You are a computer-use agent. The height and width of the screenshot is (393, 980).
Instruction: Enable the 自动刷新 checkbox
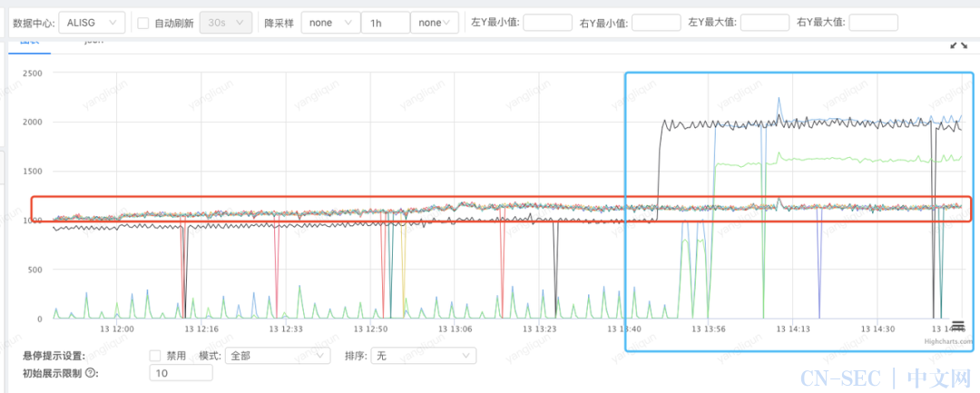pos(143,23)
